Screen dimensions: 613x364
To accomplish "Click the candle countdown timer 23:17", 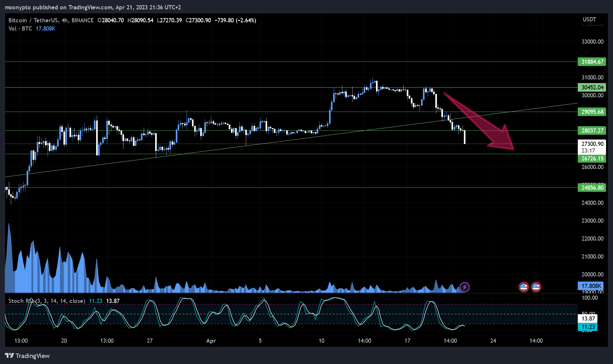I will tap(588, 151).
